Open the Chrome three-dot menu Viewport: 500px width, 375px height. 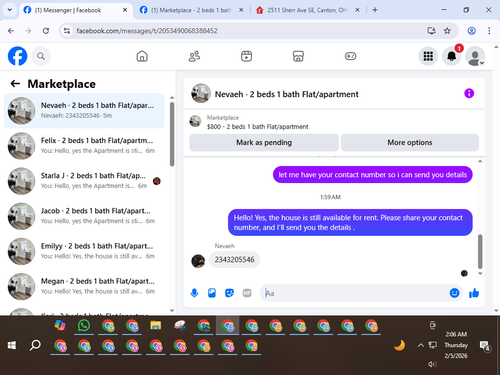pos(489,31)
